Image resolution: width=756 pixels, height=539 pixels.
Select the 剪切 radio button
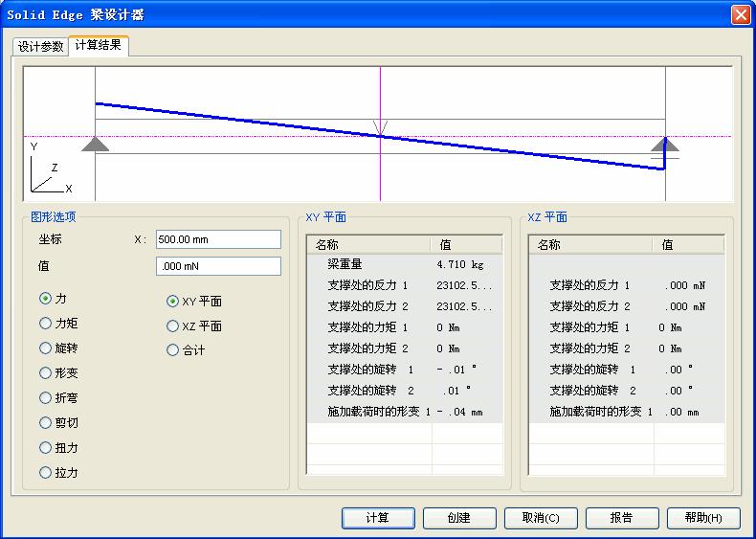click(45, 422)
